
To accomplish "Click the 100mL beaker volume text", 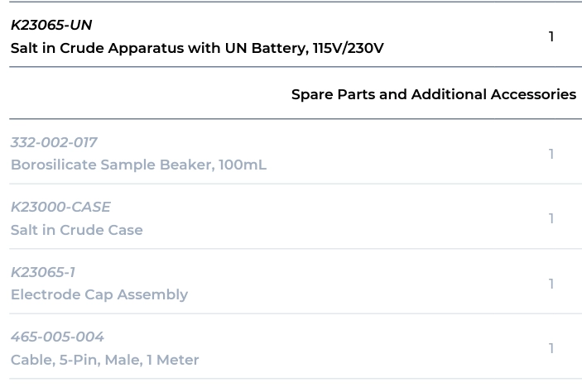I will point(242,165).
